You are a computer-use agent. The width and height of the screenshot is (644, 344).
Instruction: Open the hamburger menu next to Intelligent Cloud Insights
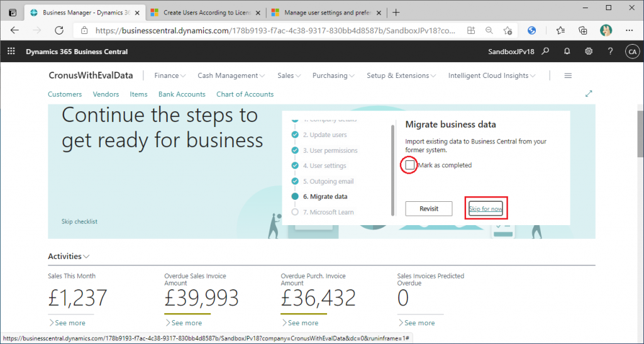[x=568, y=75]
